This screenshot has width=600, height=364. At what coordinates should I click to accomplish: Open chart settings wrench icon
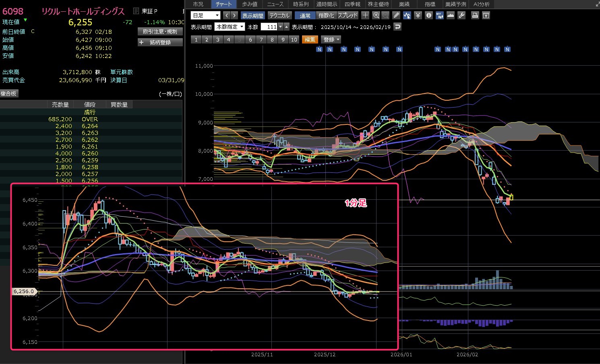pos(461,15)
